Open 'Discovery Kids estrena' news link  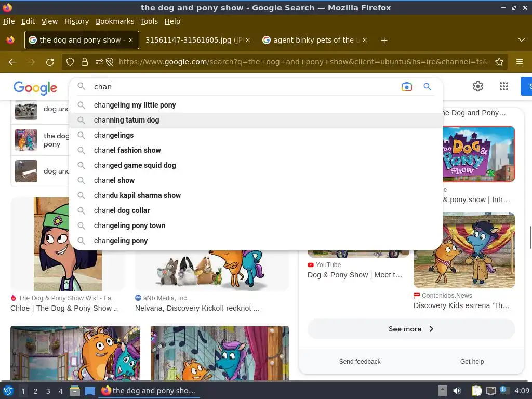coord(461,305)
